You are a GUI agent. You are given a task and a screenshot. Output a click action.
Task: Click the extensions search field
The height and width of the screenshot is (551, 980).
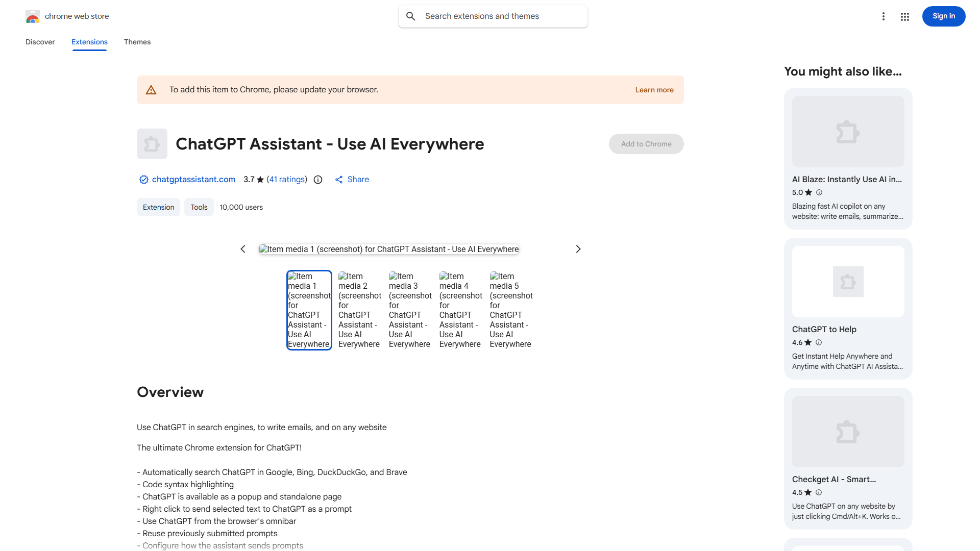pyautogui.click(x=493, y=16)
